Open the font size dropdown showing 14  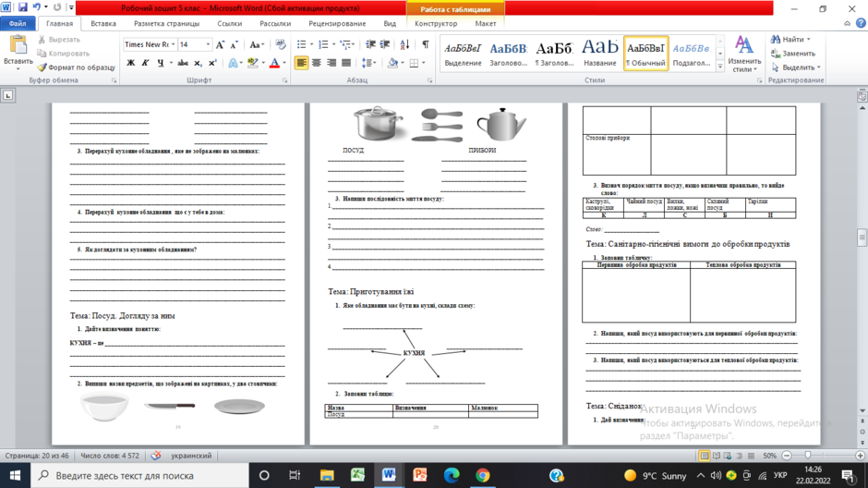(x=195, y=44)
